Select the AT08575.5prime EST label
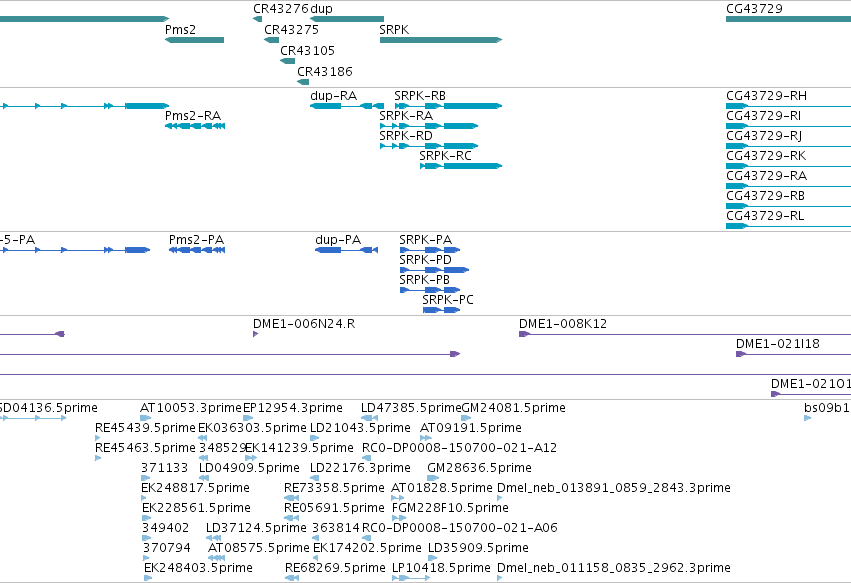The image size is (851, 583). [x=259, y=548]
